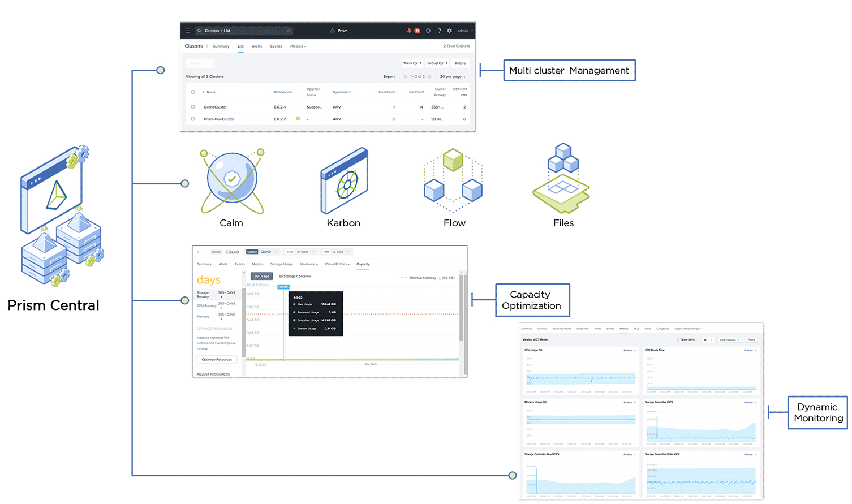Open the Last 24 hours range dropdown

point(729,340)
